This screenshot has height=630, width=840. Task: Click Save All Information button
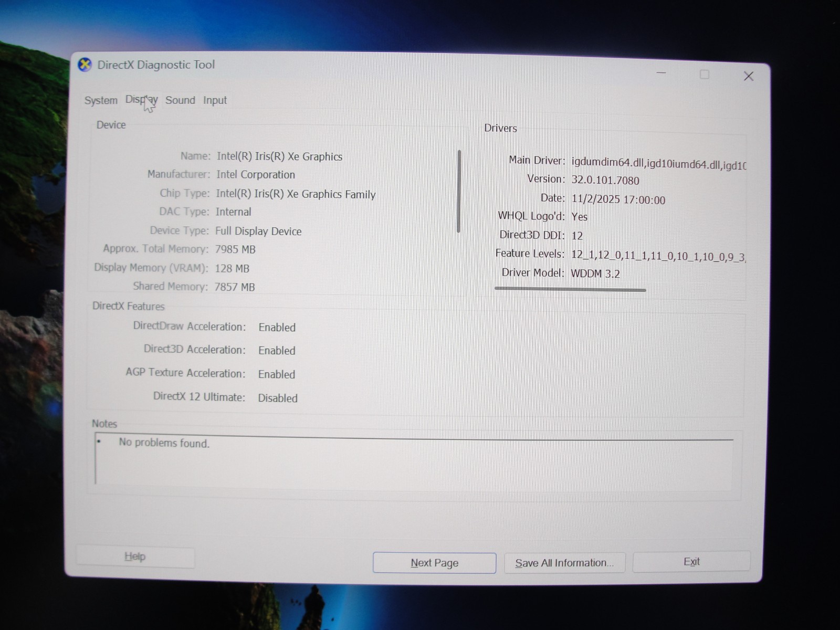(x=564, y=563)
